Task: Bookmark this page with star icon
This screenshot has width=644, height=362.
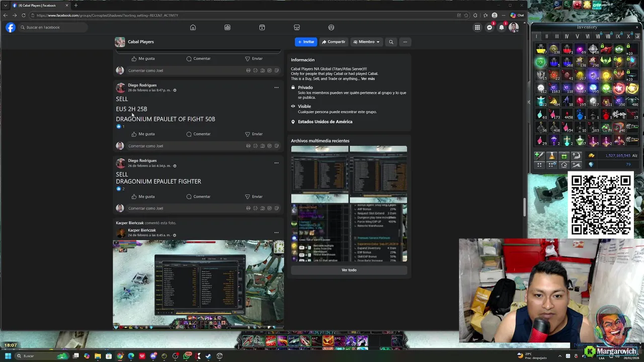Action: click(x=467, y=15)
